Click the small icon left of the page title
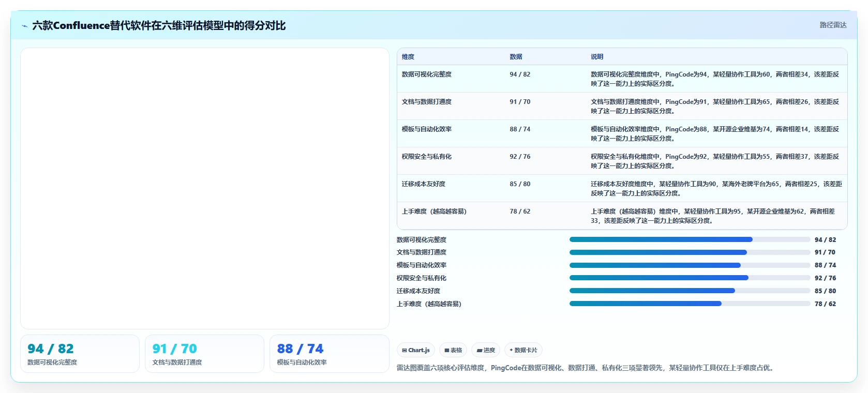Screen dimensions: 868x393 tap(24, 26)
